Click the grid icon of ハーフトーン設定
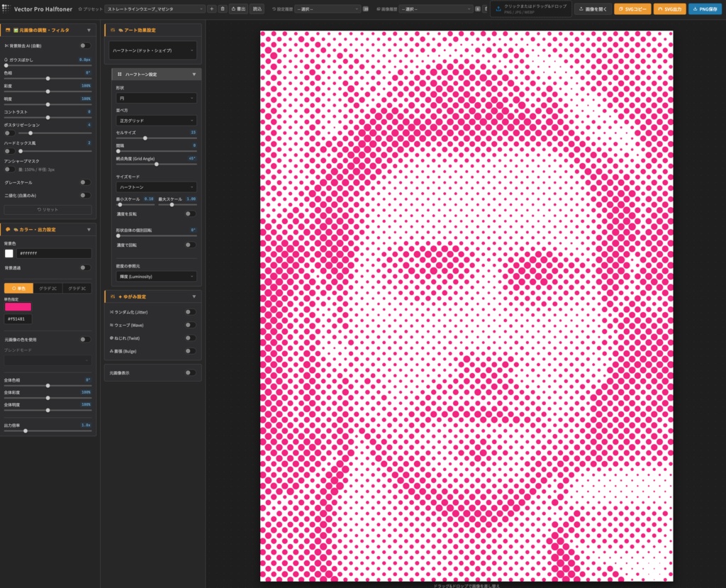Image resolution: width=726 pixels, height=588 pixels. click(x=119, y=74)
